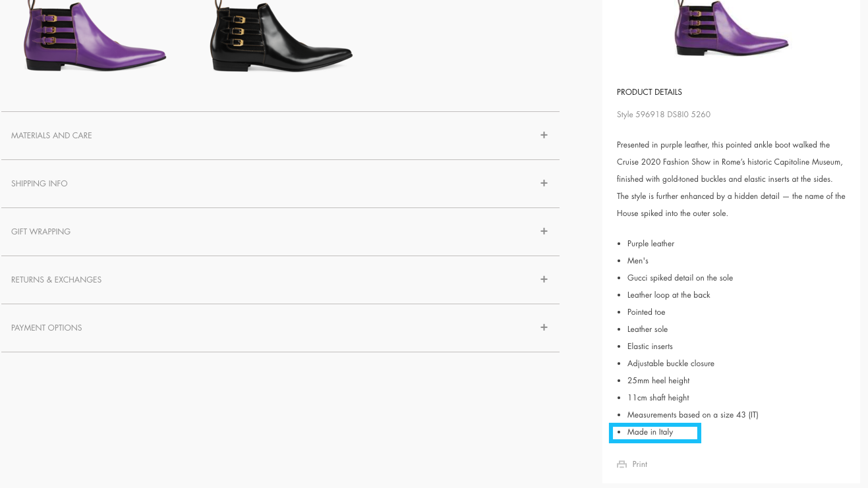The width and height of the screenshot is (868, 488).
Task: Click the plus icon beside PAYMENT OPTIONS
Action: (544, 327)
